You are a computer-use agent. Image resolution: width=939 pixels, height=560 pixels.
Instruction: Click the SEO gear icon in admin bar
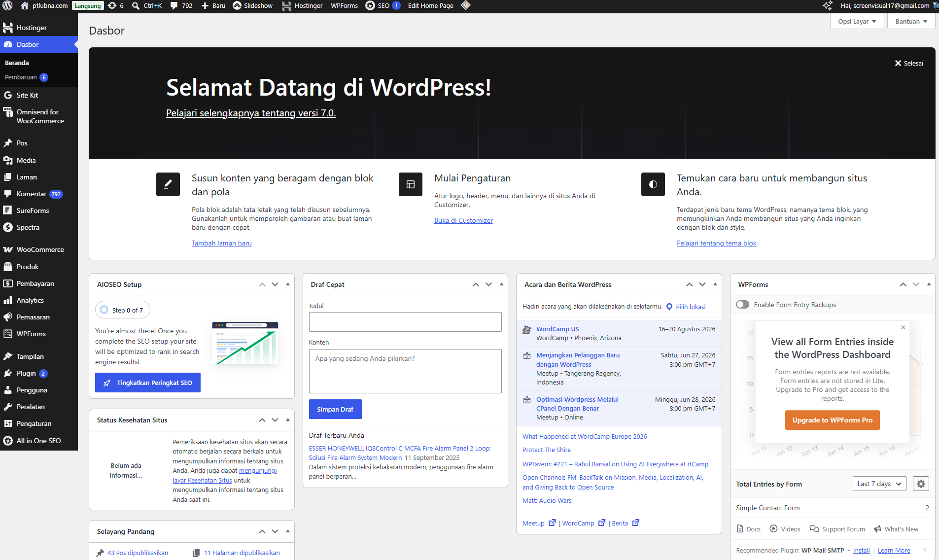point(370,6)
